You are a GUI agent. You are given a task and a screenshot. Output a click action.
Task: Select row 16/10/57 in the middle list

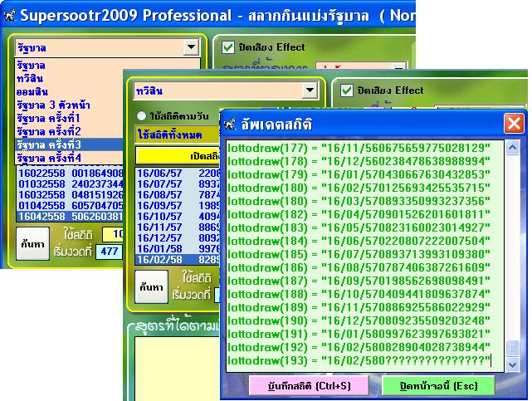pos(178,217)
